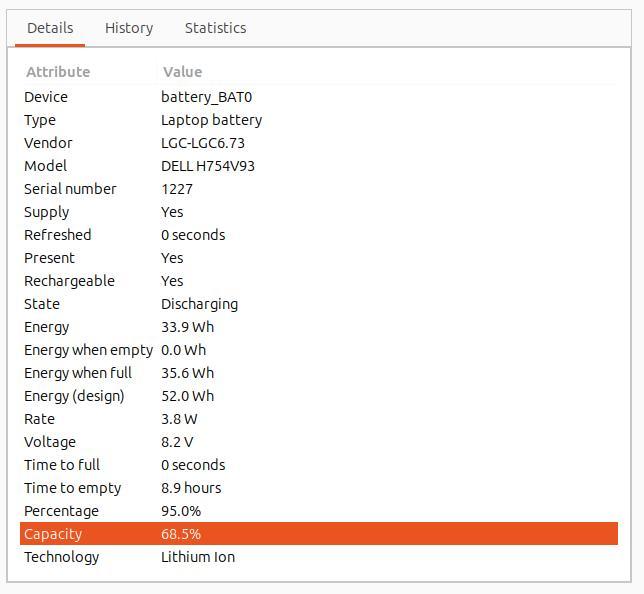The width and height of the screenshot is (644, 594).
Task: Click the 3.8 W rate value
Action: tap(179, 419)
